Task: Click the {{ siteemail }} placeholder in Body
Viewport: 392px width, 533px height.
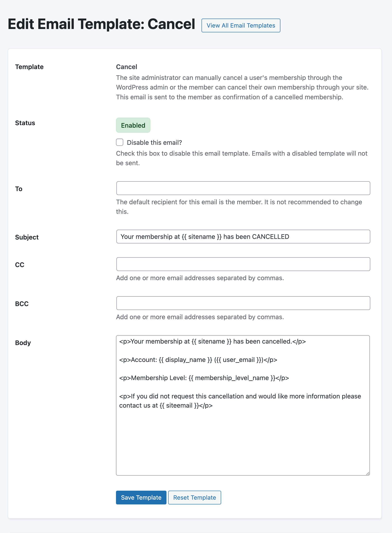Action: pyautogui.click(x=180, y=406)
